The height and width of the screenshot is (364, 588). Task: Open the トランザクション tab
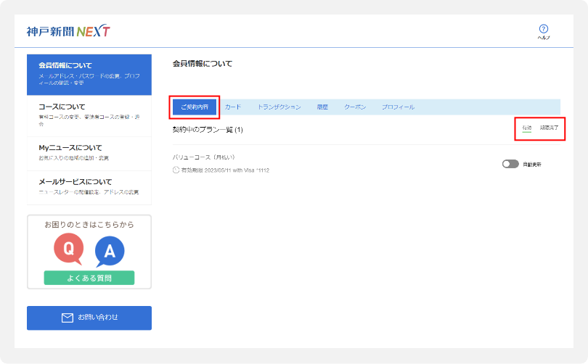[x=279, y=107]
